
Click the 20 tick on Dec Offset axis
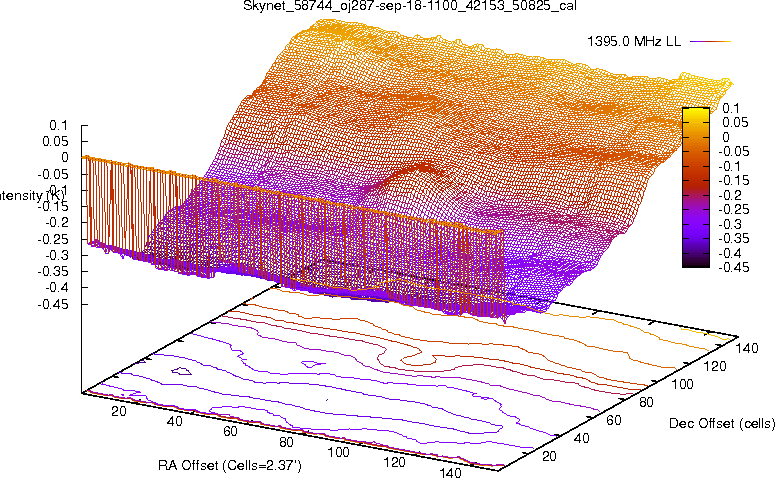(549, 456)
